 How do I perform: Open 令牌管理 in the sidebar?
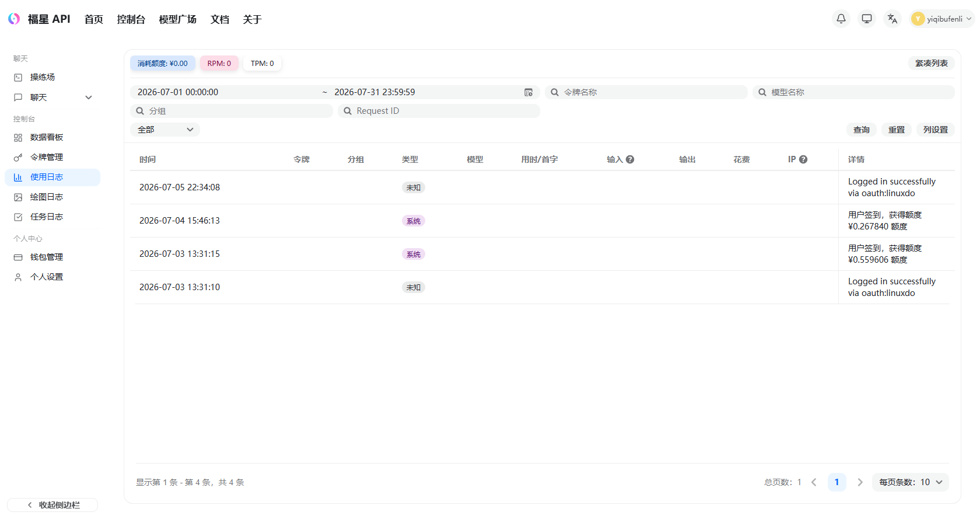tap(52, 157)
